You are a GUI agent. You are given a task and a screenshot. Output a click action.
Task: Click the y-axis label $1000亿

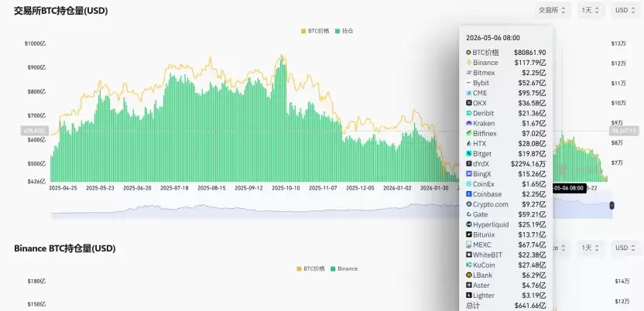tap(36, 43)
